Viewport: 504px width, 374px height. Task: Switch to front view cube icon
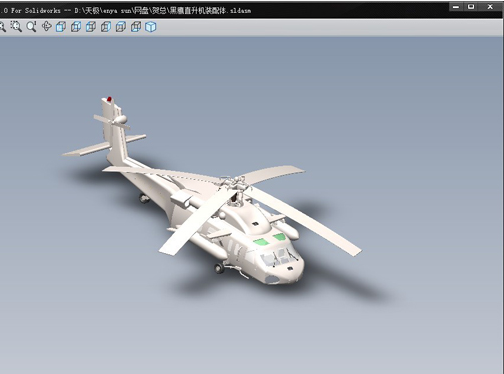[x=61, y=27]
